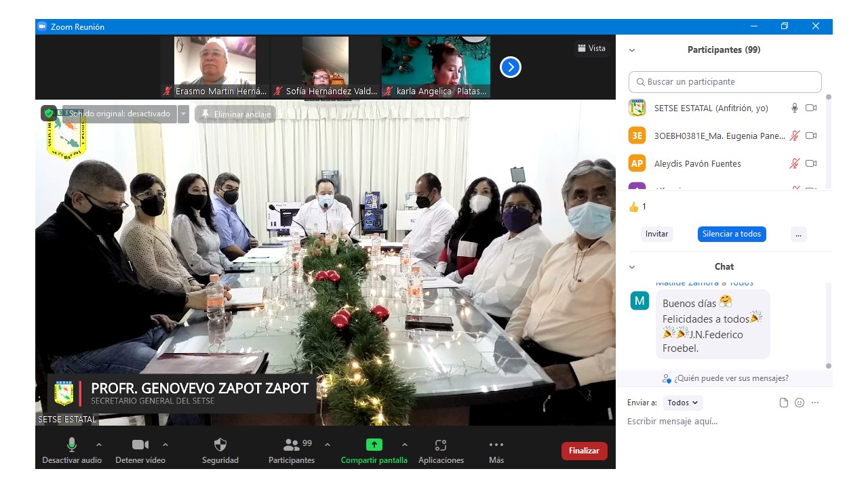Mute microphone via Desactivar audio

coord(71,451)
